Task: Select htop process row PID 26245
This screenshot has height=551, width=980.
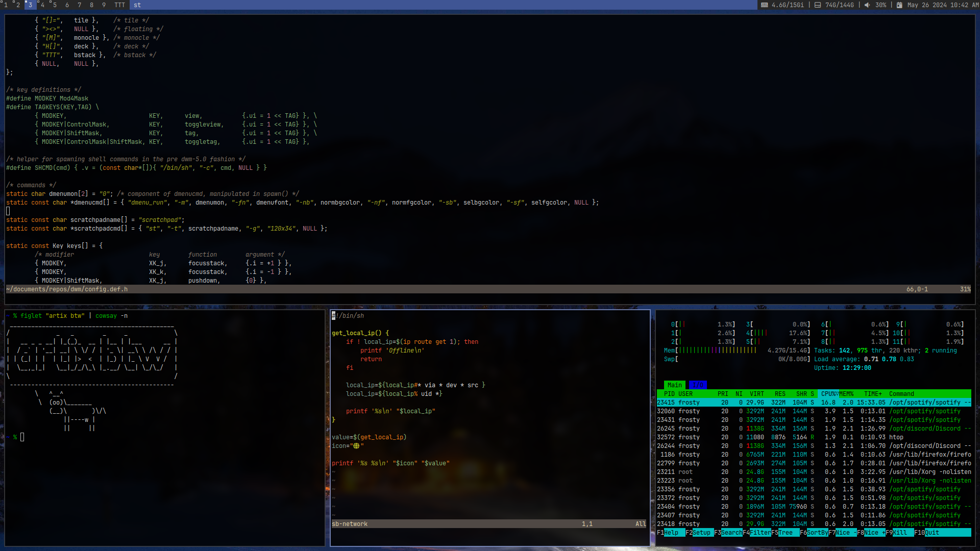Action: [x=814, y=429]
